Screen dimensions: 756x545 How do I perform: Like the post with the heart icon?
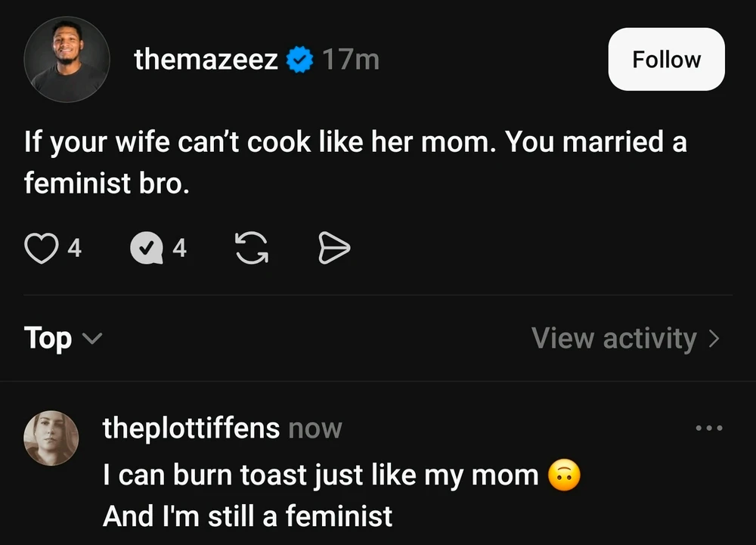[42, 248]
